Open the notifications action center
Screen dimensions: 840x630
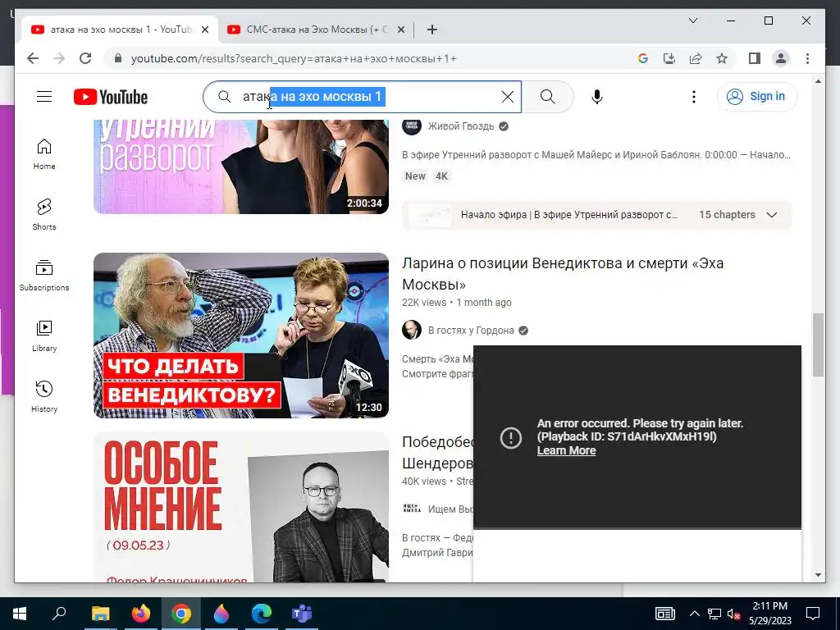[813, 614]
